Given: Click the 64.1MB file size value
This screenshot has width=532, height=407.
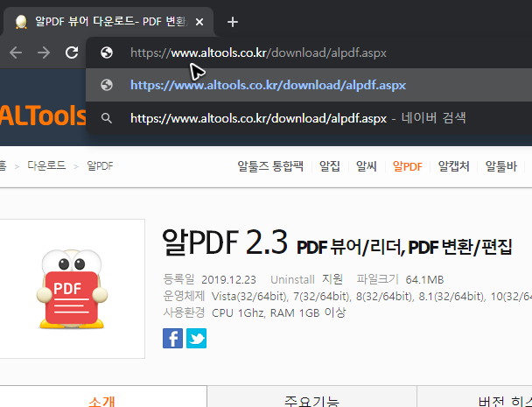Looking at the screenshot, I should pyautogui.click(x=424, y=280).
